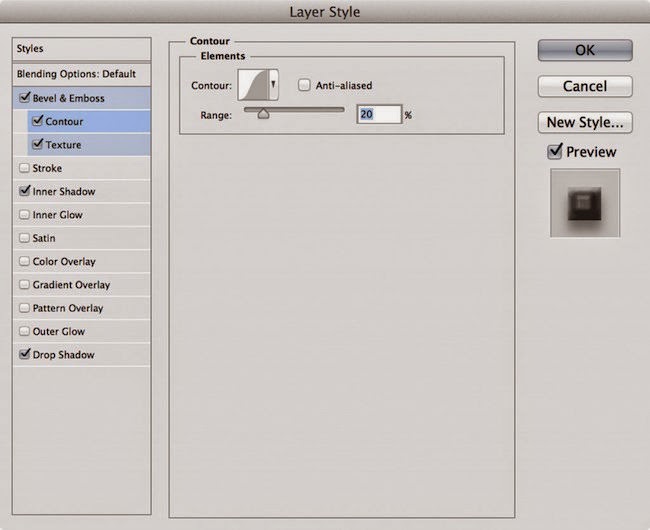Enable the Gradient Overlay checkbox
The width and height of the screenshot is (650, 530).
tap(24, 285)
